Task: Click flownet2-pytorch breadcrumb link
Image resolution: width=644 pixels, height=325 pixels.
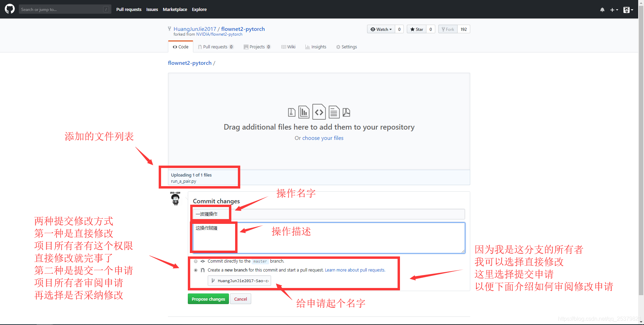Action: (190, 63)
